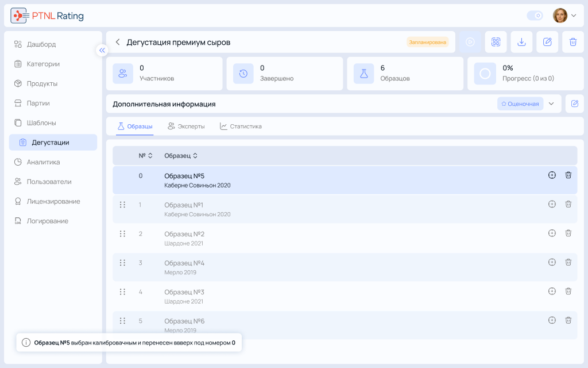Open Продукты in the sidebar
Screen dimensions: 588x368
click(x=53, y=83)
